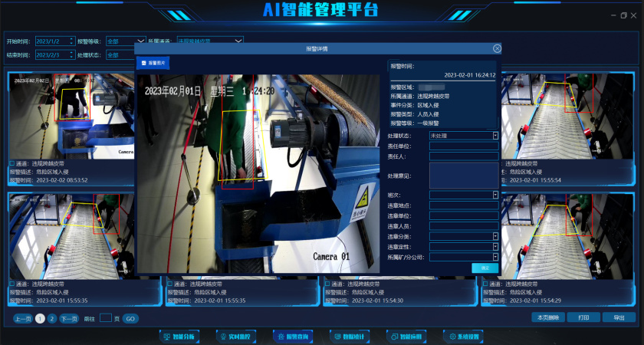
Task: Tick the checkbox of the 08:53:52 alarm card
Action: coord(12,164)
